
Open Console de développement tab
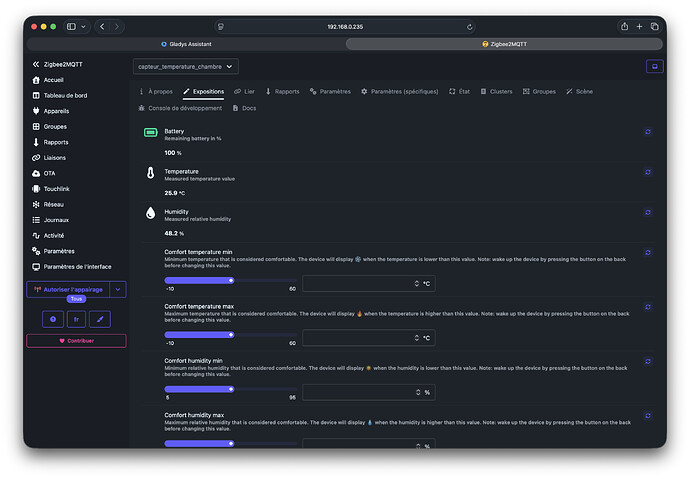pyautogui.click(x=180, y=108)
